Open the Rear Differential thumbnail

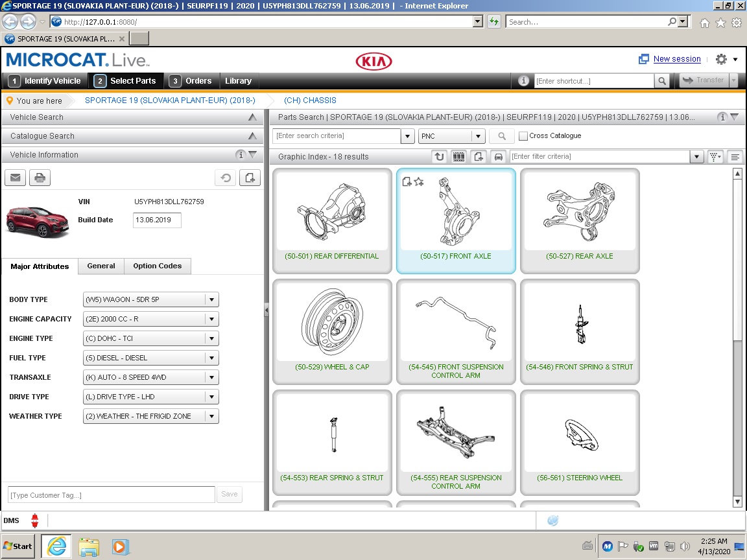click(x=332, y=221)
